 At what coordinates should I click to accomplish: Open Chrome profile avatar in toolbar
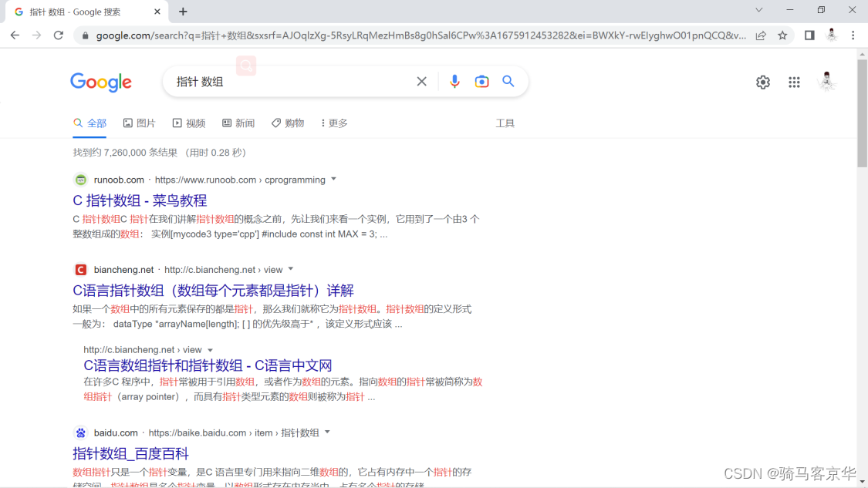[x=831, y=35]
